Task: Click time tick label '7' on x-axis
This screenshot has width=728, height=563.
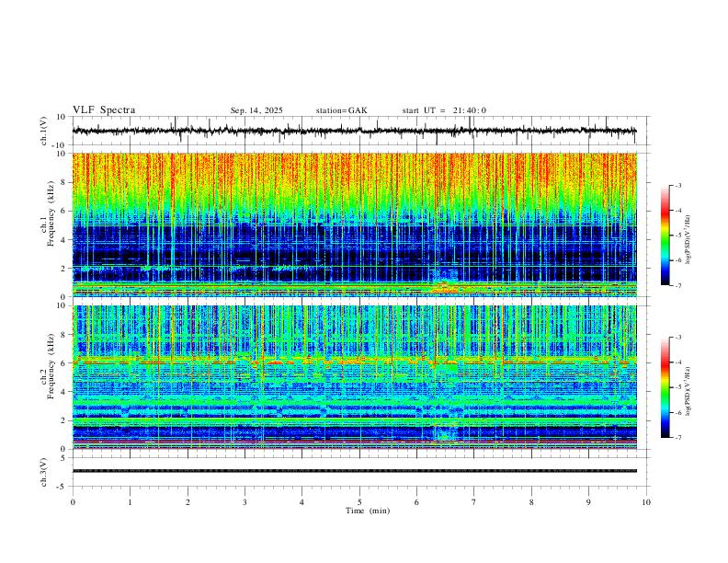Action: tap(474, 502)
